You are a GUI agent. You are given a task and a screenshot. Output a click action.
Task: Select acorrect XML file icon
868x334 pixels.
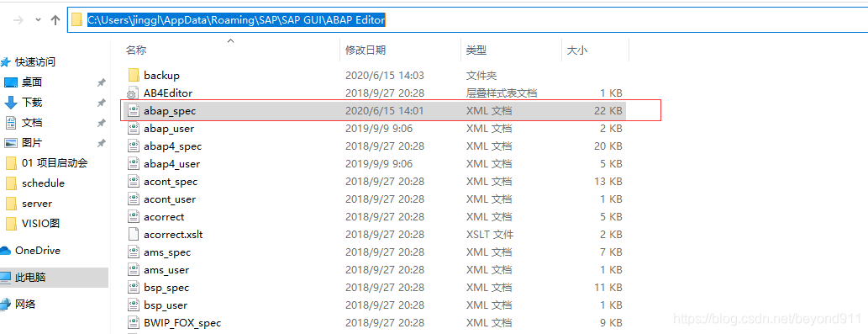[x=134, y=216]
